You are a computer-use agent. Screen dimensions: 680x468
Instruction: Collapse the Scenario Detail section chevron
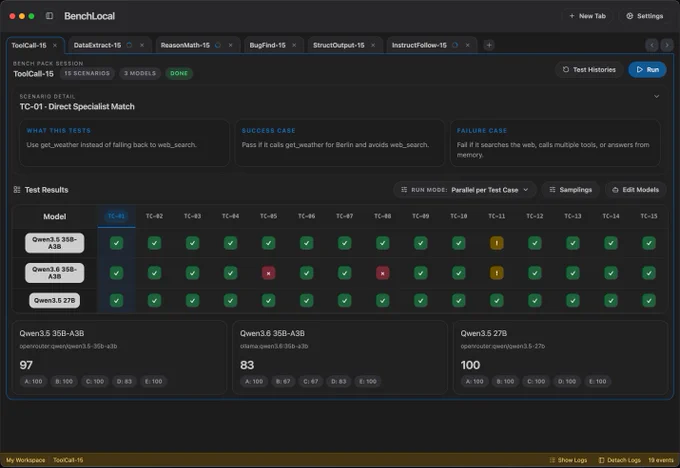pyautogui.click(x=657, y=96)
